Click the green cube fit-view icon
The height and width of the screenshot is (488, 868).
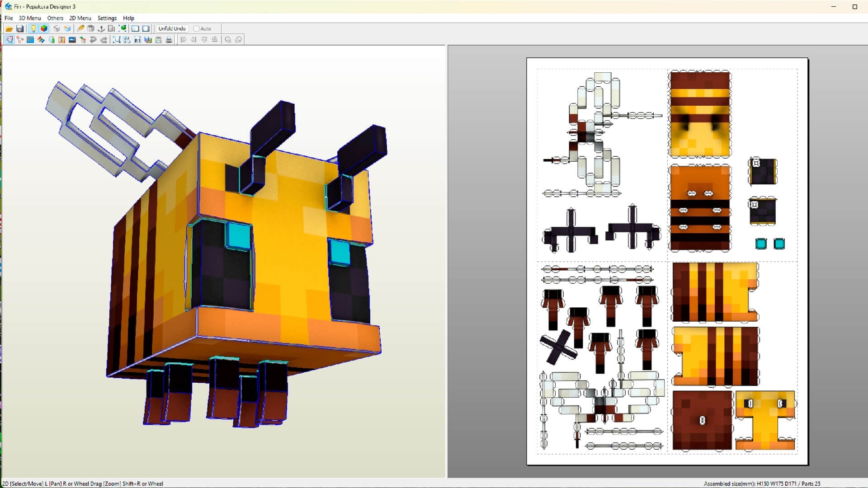click(123, 28)
